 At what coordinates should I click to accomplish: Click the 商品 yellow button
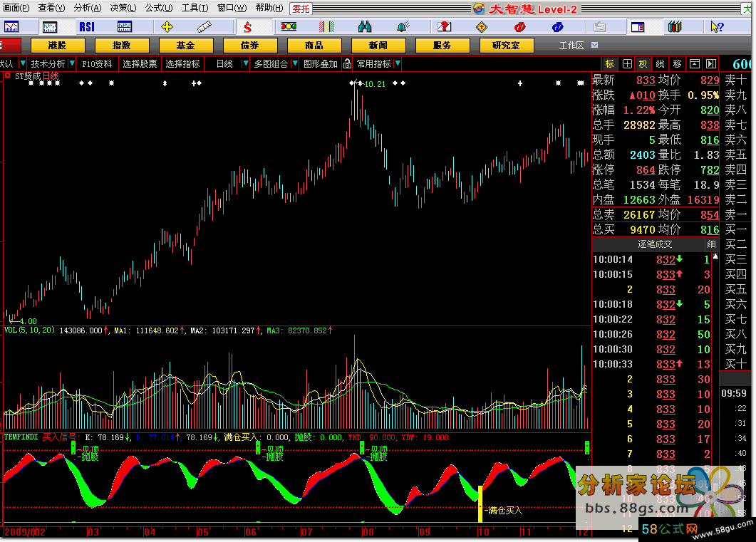coord(314,46)
